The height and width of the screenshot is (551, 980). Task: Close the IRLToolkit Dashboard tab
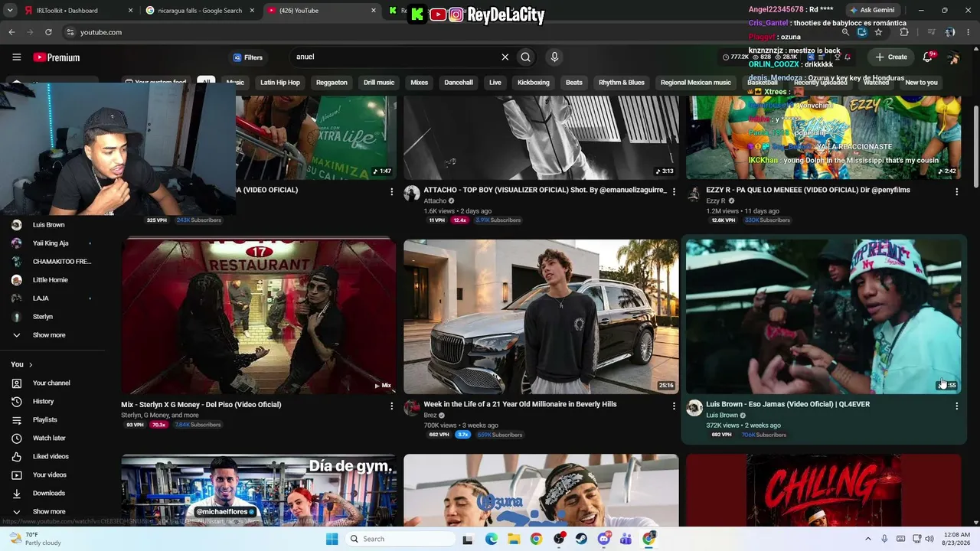click(x=131, y=11)
